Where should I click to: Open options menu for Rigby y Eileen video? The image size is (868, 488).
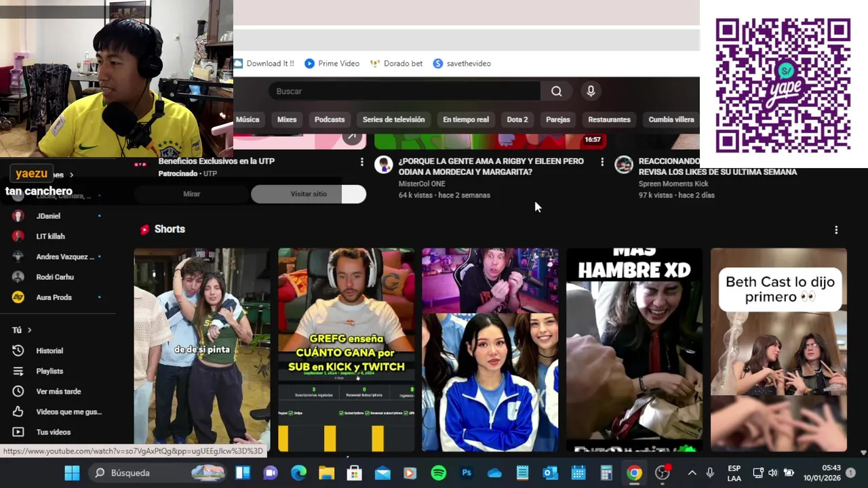[x=602, y=162]
